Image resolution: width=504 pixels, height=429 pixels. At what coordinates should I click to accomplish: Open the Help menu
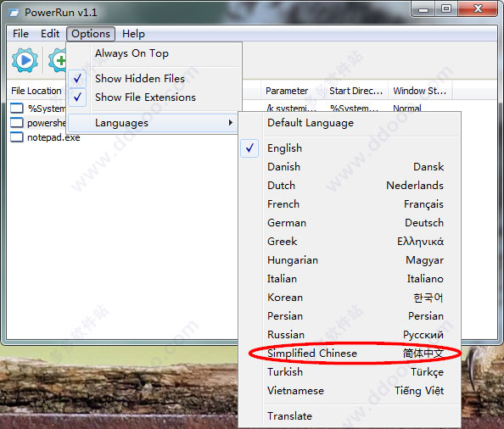click(x=133, y=34)
